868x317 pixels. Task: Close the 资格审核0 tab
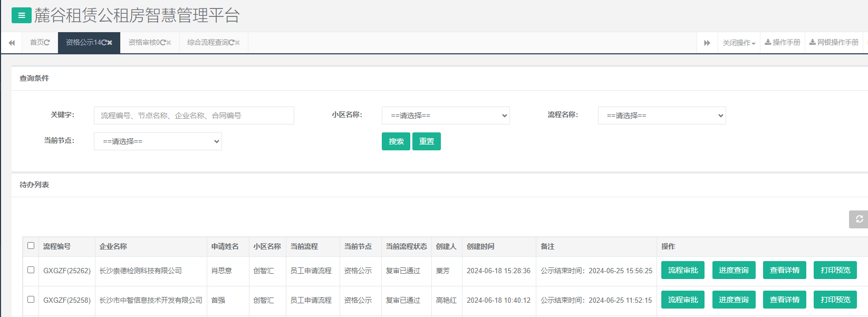pyautogui.click(x=169, y=43)
